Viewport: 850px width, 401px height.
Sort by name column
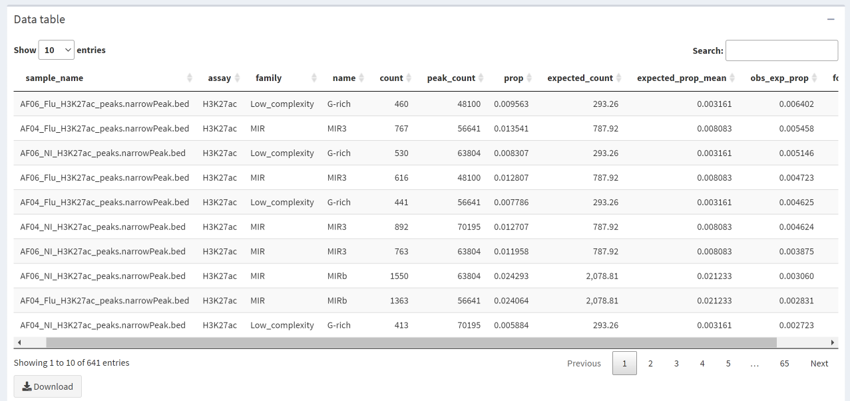[345, 78]
